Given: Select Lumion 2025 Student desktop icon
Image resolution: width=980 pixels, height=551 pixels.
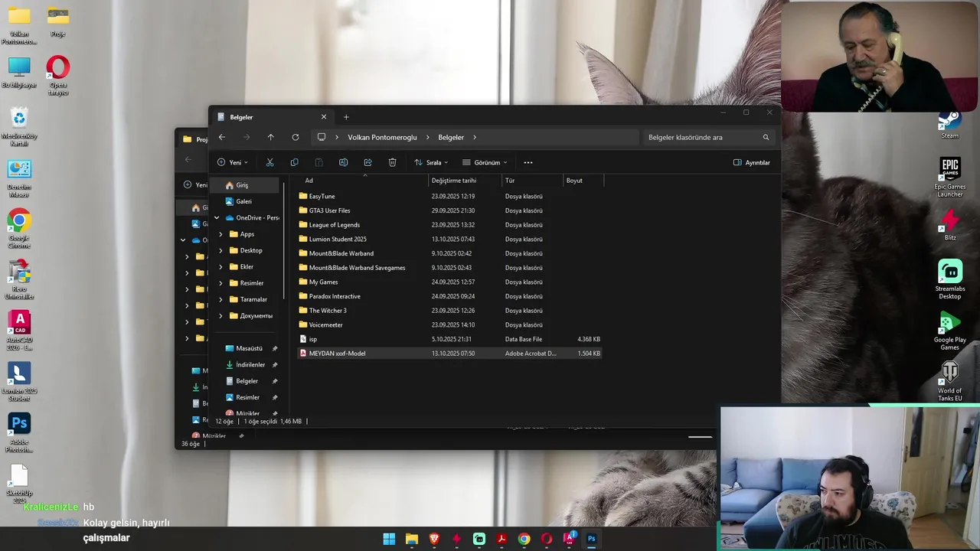Looking at the screenshot, I should (19, 382).
